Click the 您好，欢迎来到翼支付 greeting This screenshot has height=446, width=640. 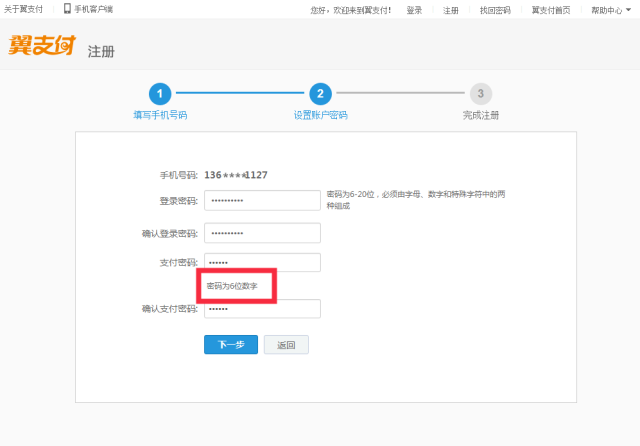[x=351, y=10]
